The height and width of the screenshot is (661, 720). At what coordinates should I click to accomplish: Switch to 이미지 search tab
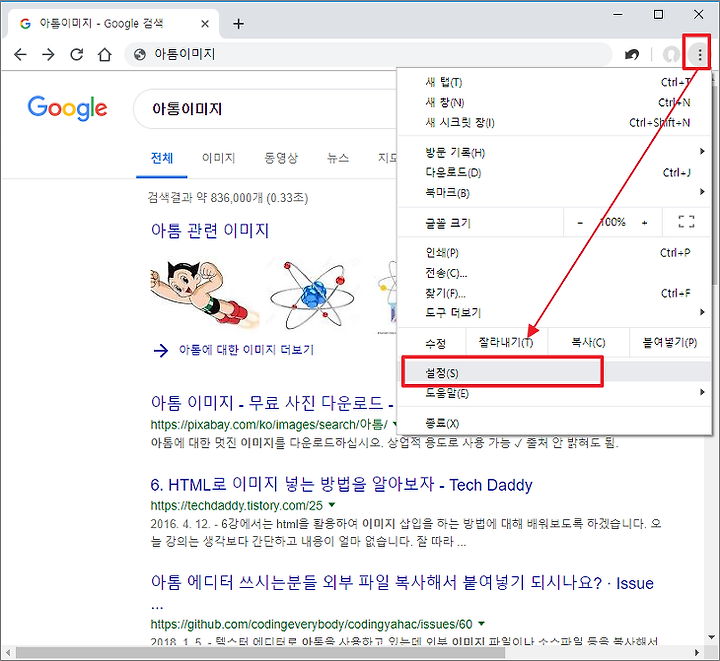pyautogui.click(x=219, y=158)
